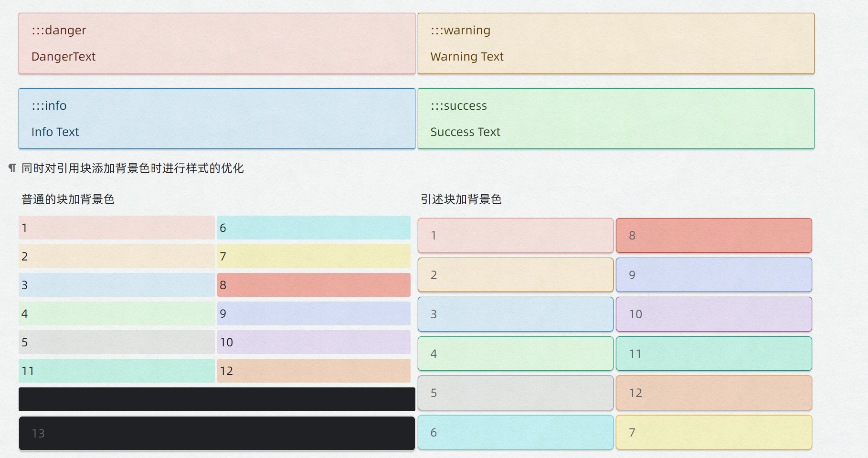The height and width of the screenshot is (458, 868).
Task: Click the blue Info Text callout
Action: pos(217,118)
